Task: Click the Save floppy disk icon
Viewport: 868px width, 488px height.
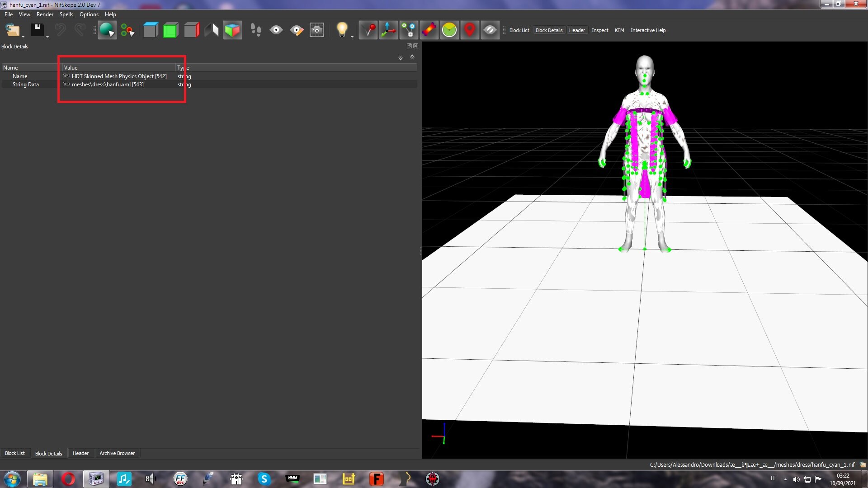Action: point(37,30)
